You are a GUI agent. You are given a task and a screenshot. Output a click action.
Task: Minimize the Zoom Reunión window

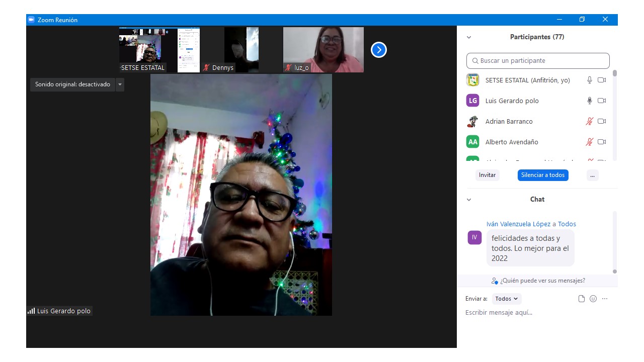[559, 20]
